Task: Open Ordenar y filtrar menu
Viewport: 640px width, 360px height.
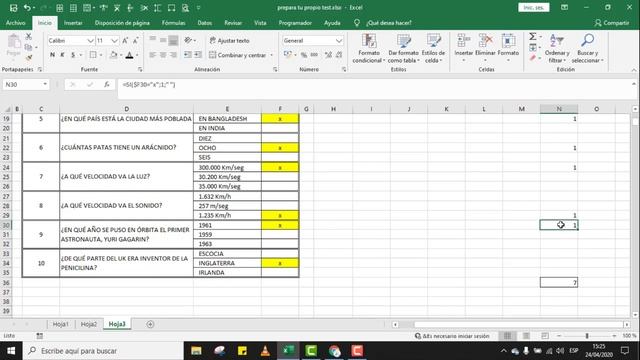Action: point(557,49)
